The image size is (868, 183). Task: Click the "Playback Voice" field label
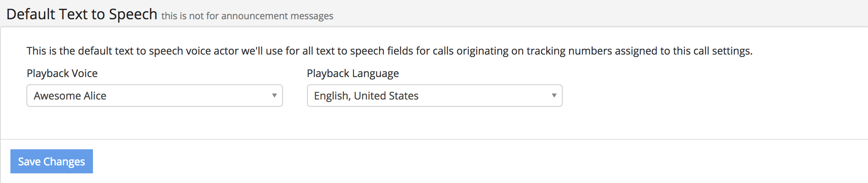tap(62, 73)
